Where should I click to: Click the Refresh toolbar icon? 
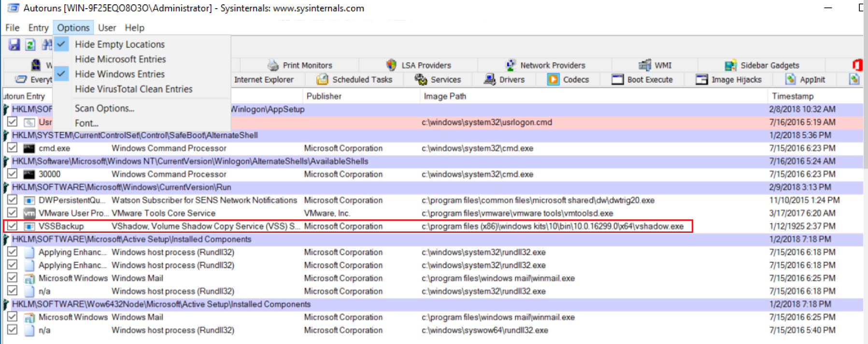30,45
